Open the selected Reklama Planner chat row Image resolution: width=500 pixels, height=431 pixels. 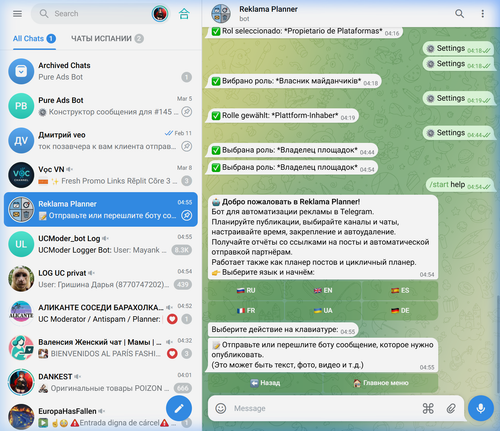(x=100, y=209)
